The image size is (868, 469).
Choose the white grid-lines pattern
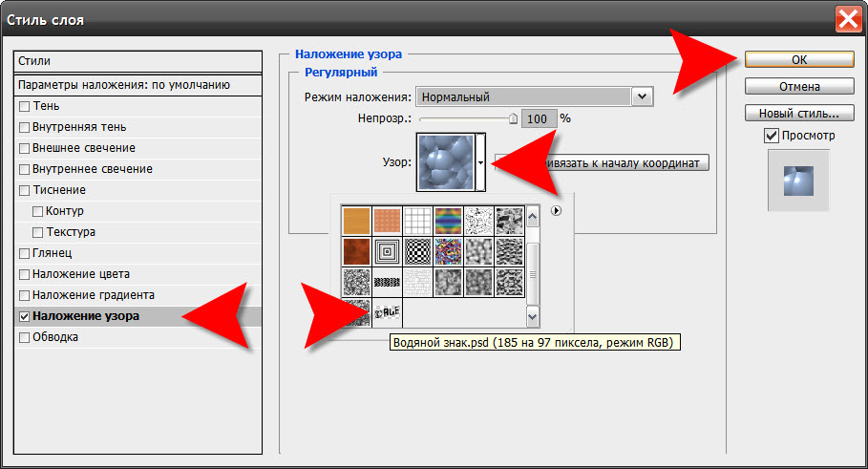tap(417, 221)
